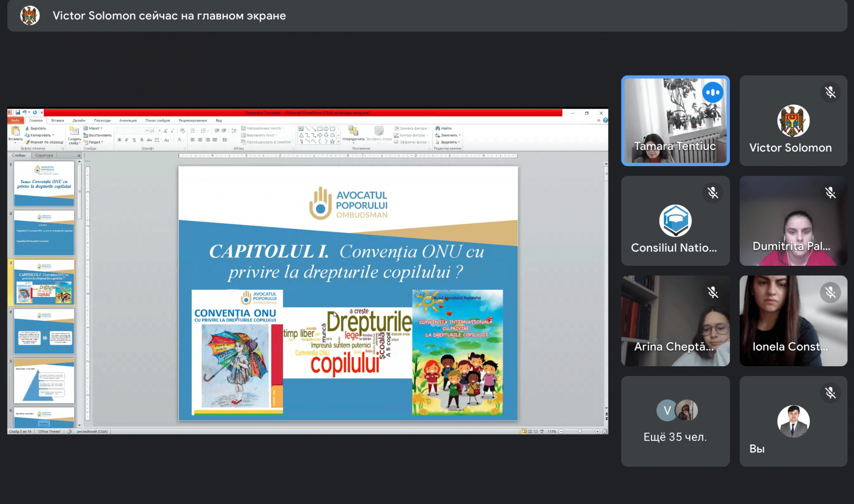Expand the shapes gallery more arrow
The height and width of the screenshot is (504, 854).
(x=338, y=142)
